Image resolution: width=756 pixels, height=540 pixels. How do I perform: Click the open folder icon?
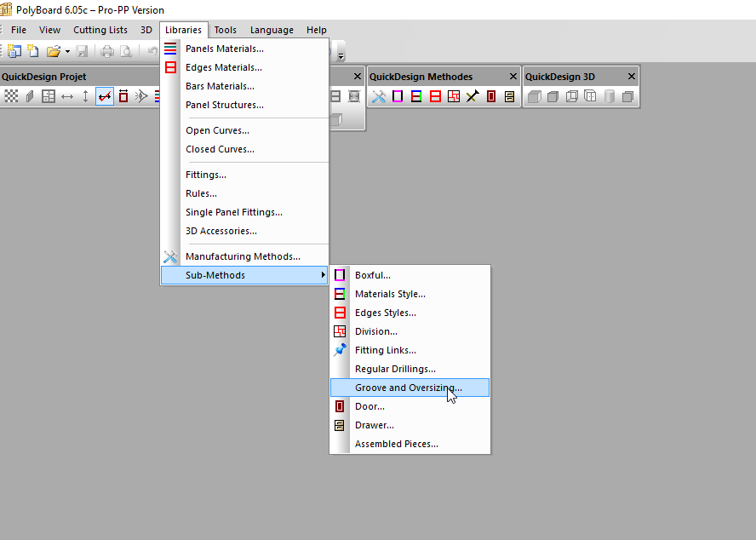point(53,50)
